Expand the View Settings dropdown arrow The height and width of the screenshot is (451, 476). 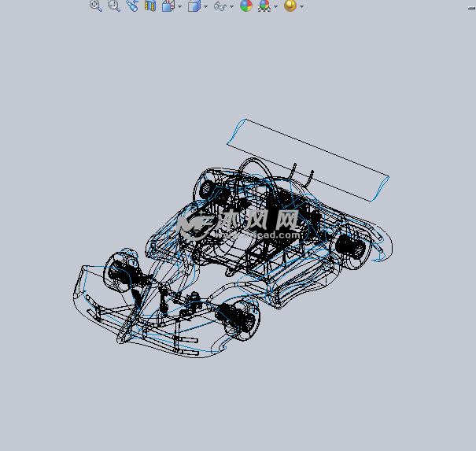pos(301,7)
